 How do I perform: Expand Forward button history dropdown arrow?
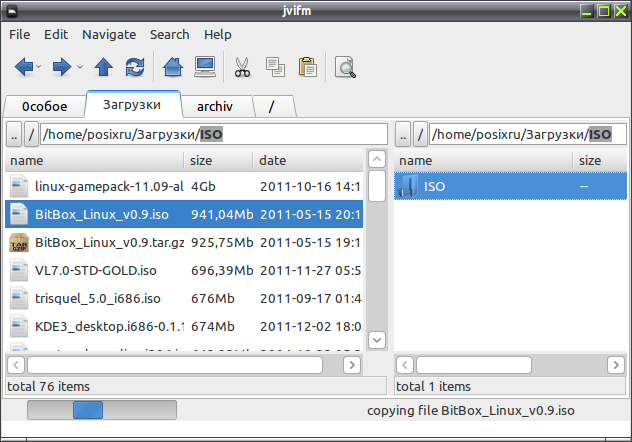point(80,66)
